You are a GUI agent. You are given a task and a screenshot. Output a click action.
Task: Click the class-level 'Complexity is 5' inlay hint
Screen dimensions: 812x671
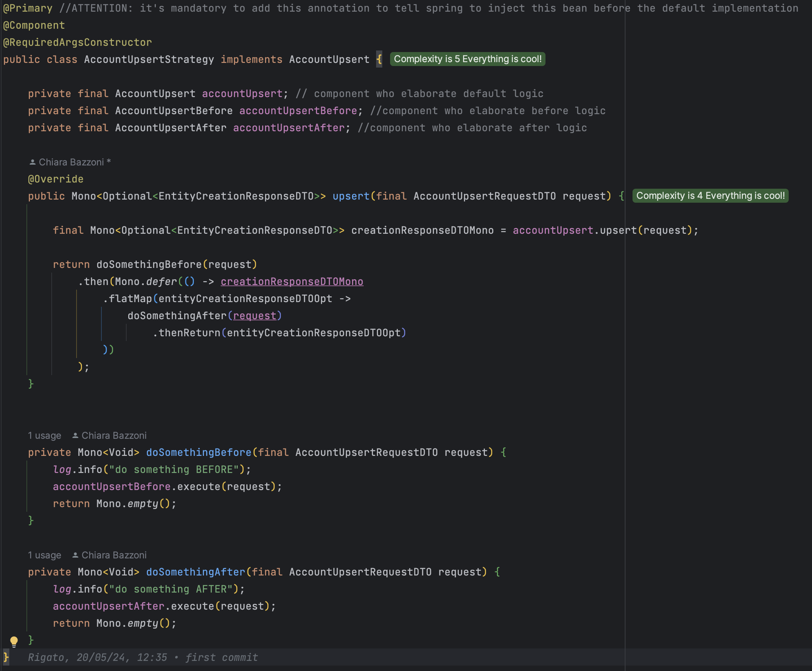[467, 59]
